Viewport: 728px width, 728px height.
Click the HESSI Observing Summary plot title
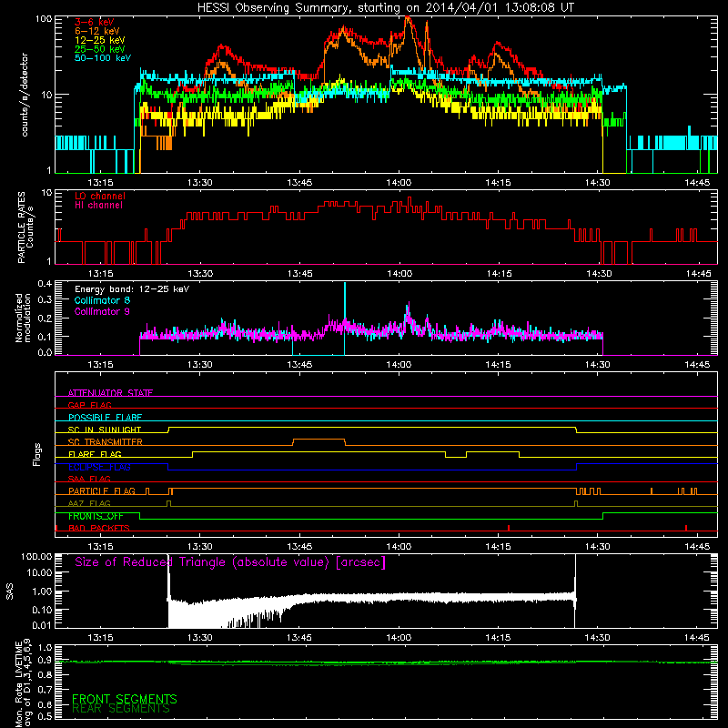click(x=385, y=7)
